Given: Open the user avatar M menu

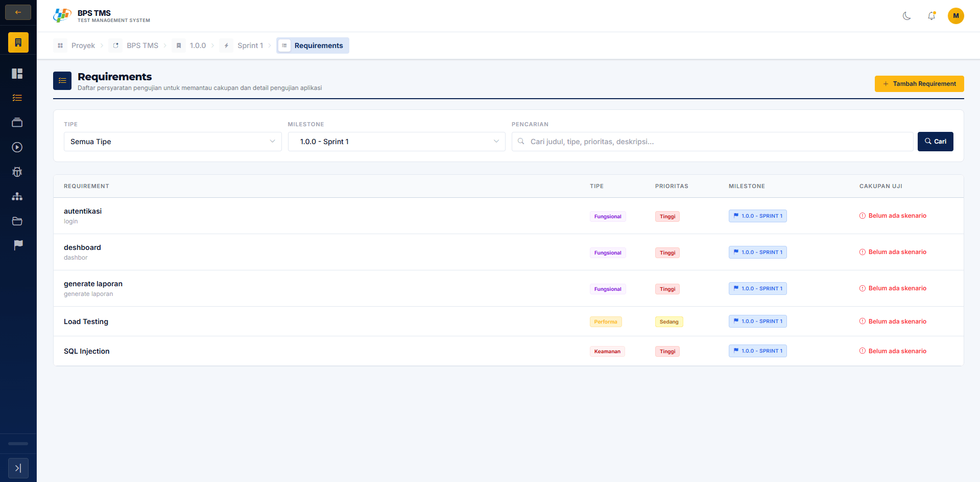Looking at the screenshot, I should 956,16.
